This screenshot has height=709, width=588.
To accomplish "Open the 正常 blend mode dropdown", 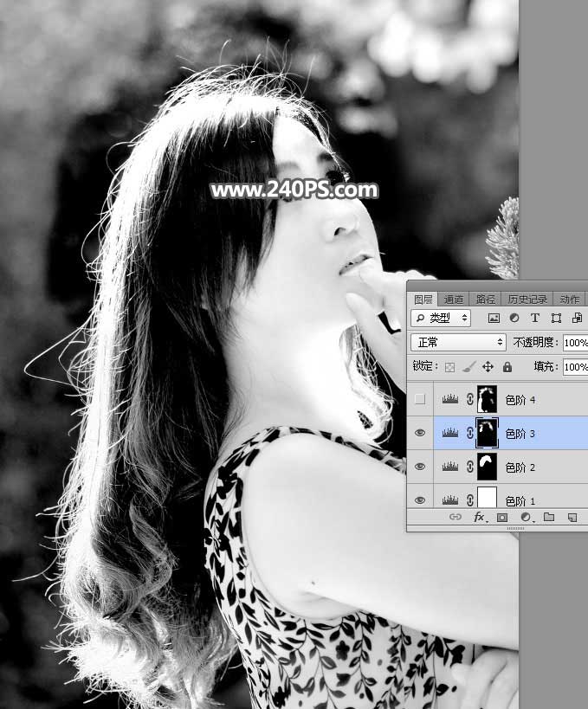I will [457, 343].
